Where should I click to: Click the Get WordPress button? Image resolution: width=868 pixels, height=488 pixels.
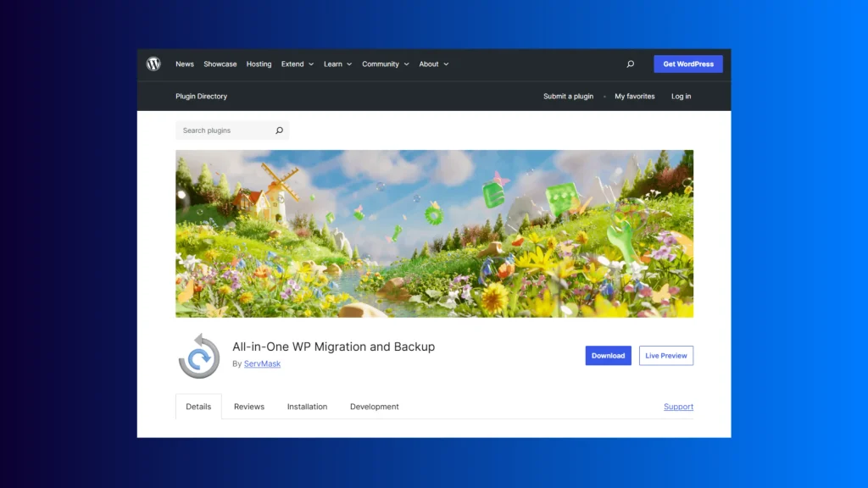tap(687, 64)
